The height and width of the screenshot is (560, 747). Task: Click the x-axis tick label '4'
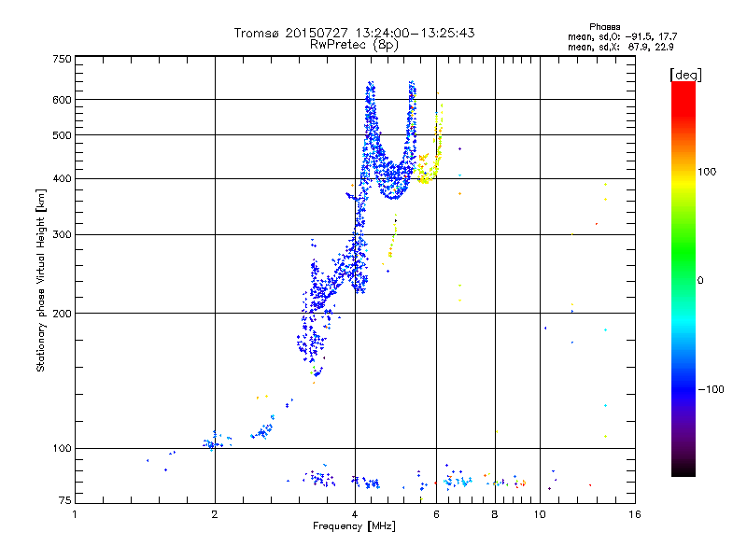[x=355, y=514]
